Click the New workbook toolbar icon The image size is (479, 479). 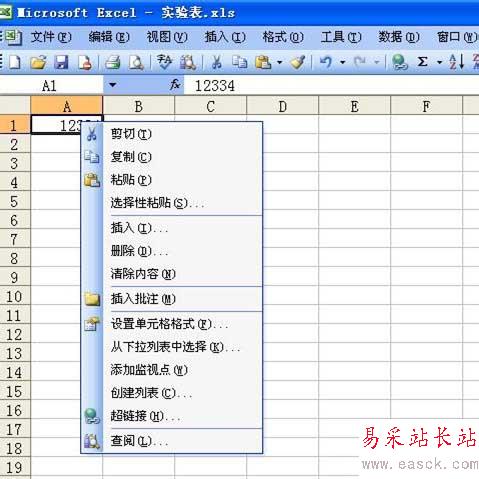[x=15, y=62]
